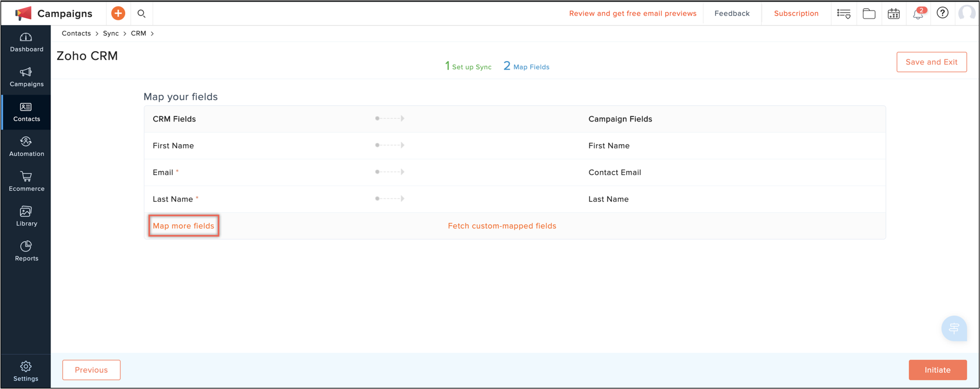This screenshot has width=980, height=389.
Task: Open the Automation sidebar item
Action: [x=26, y=147]
